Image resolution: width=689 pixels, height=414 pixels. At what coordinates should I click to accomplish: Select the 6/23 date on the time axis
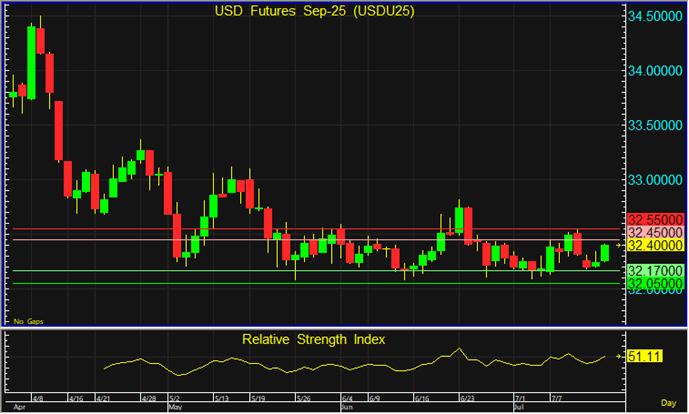465,399
